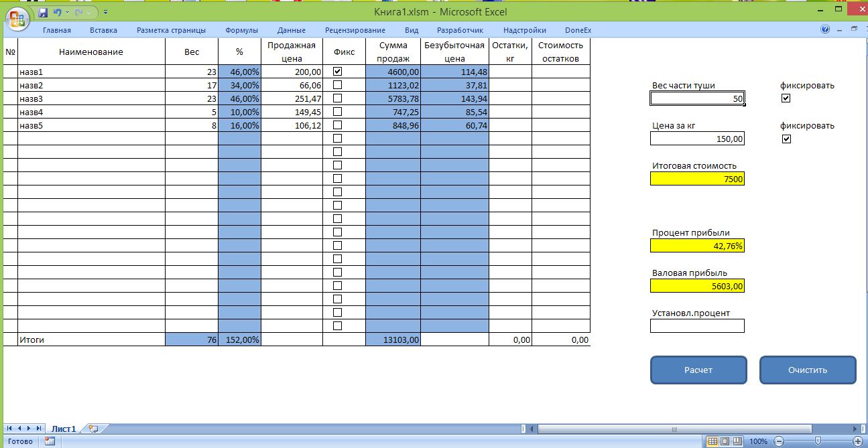Switch to Page Break Preview
Viewport: 868px width, 448px height.
737,441
